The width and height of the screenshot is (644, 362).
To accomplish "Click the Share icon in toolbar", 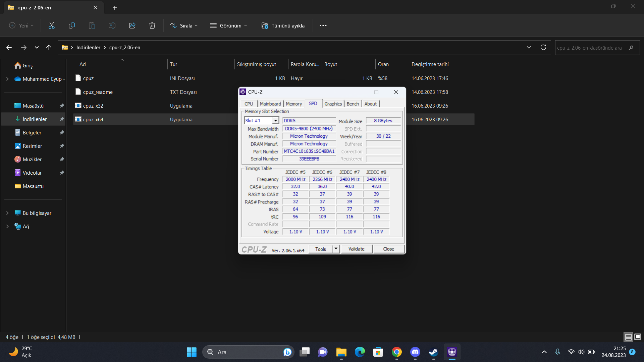I will click(x=132, y=25).
